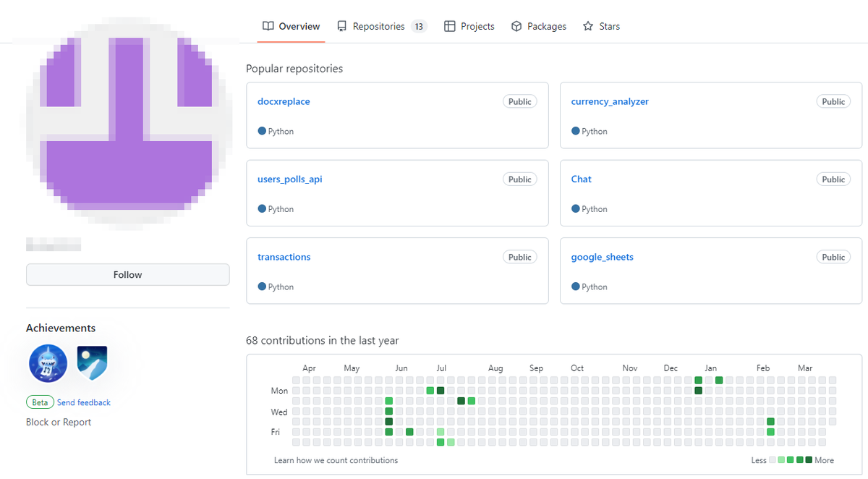Click the Packages cube icon

point(516,26)
